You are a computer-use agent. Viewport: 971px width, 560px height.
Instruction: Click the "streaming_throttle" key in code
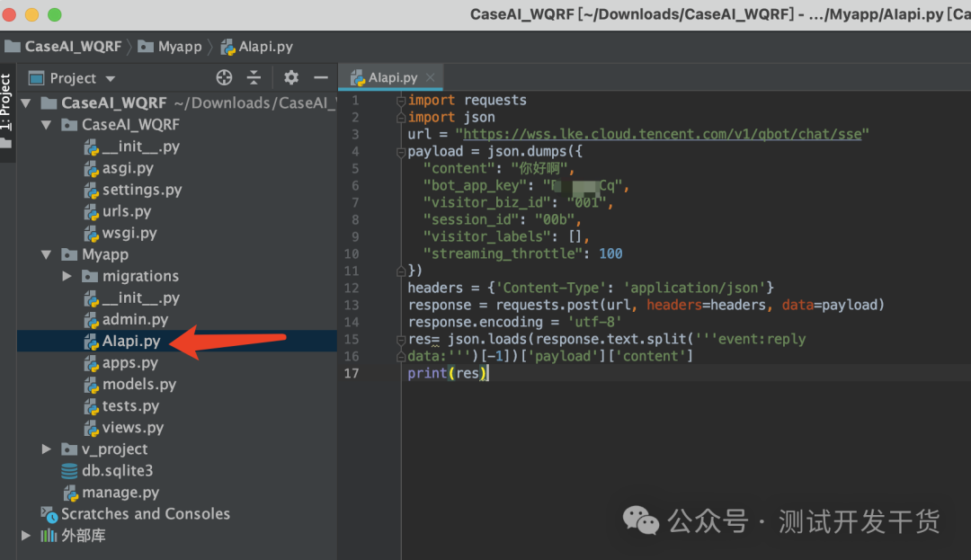(503, 253)
